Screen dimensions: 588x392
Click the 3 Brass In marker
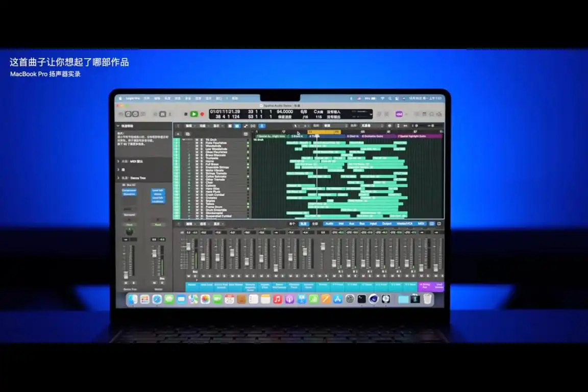tap(297, 136)
